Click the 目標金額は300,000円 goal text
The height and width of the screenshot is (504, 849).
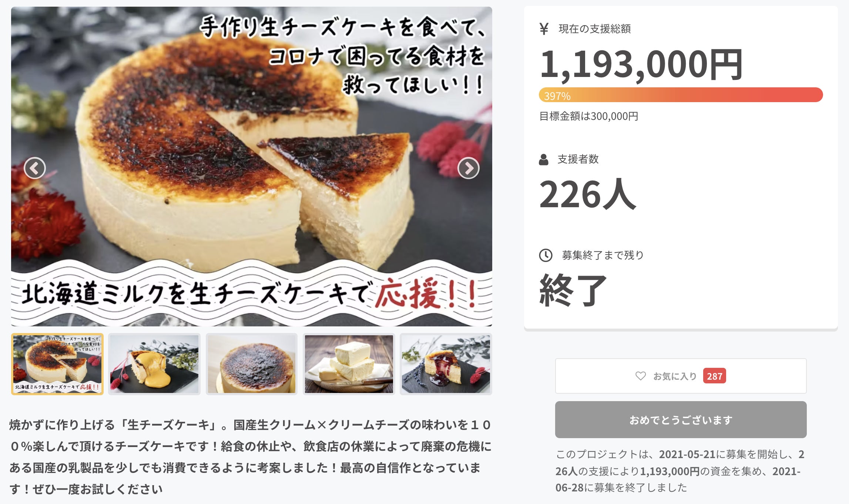589,116
